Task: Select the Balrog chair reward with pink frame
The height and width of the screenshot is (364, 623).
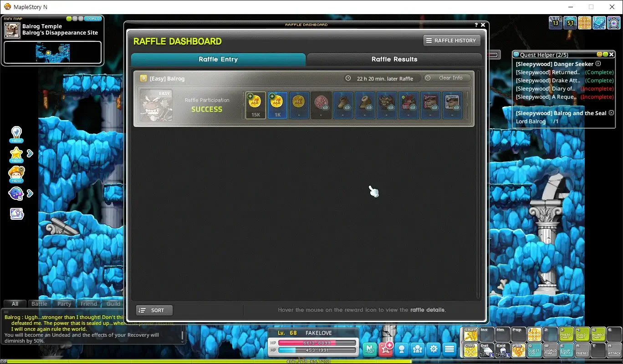Action: point(430,106)
